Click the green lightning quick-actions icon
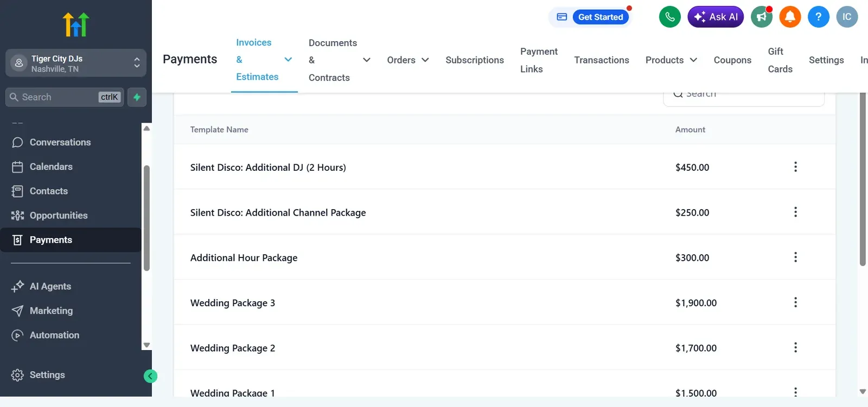 pyautogui.click(x=137, y=97)
